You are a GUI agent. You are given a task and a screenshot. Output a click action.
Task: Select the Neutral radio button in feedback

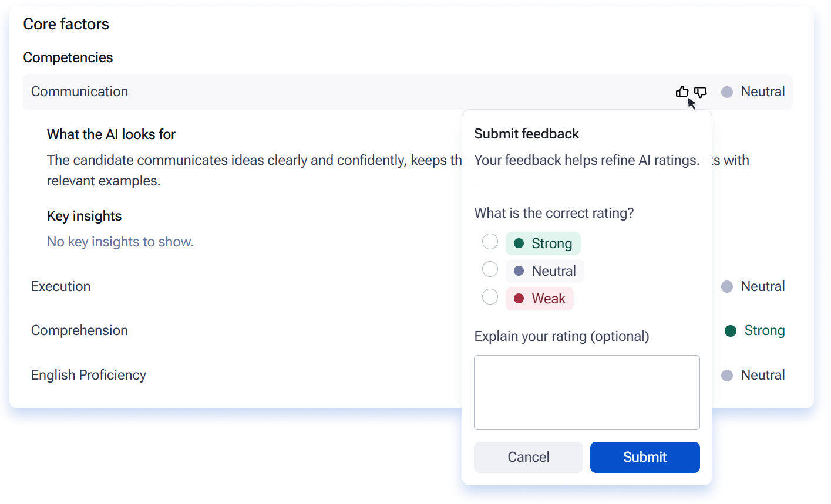tap(490, 269)
